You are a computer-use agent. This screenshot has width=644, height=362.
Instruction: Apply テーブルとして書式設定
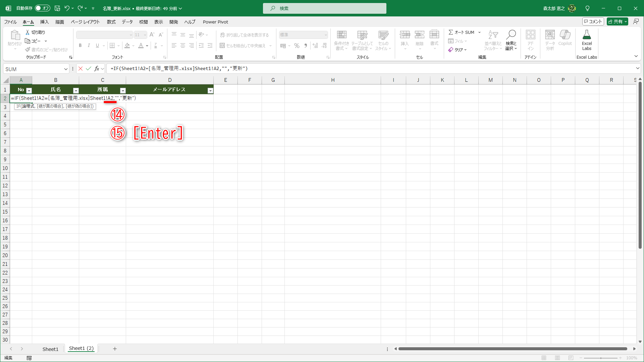coord(362,40)
